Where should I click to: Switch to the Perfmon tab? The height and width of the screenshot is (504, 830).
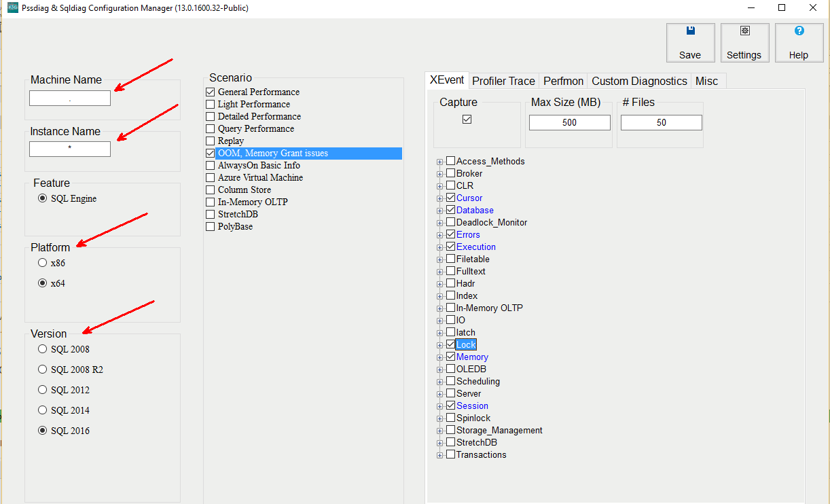coord(563,81)
